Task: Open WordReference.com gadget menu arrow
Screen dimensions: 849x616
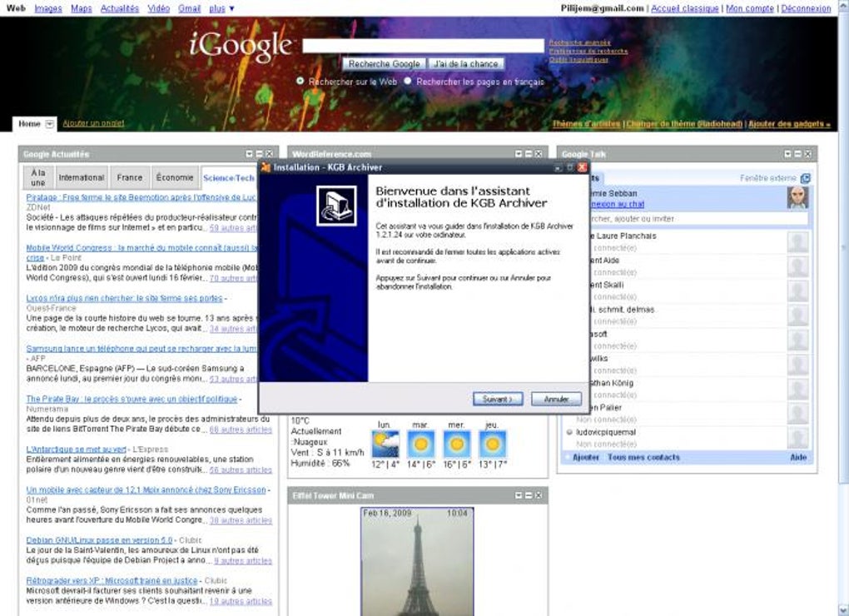Action: [519, 154]
